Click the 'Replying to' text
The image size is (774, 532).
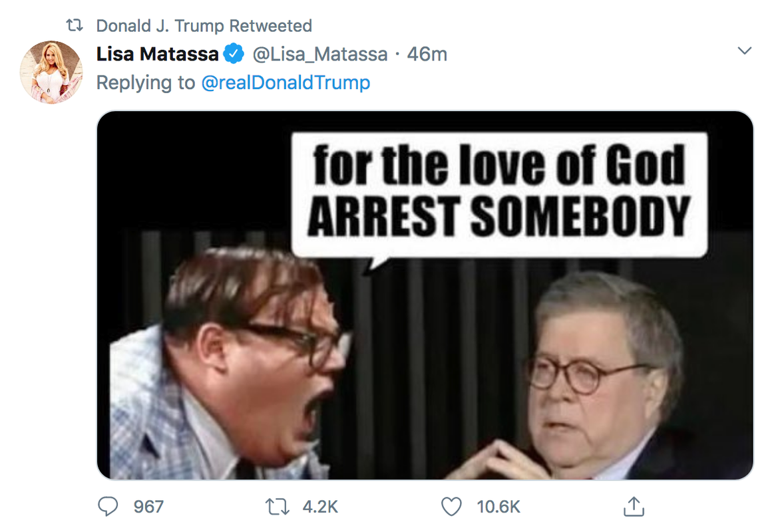pos(145,82)
